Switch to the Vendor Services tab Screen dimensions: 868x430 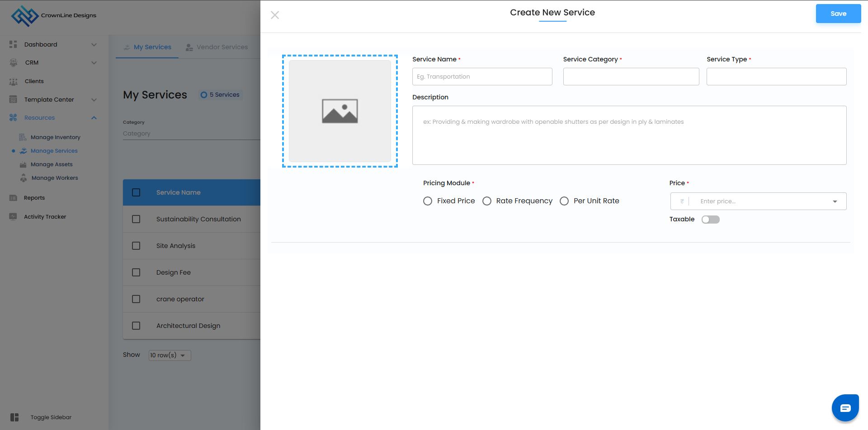click(217, 47)
